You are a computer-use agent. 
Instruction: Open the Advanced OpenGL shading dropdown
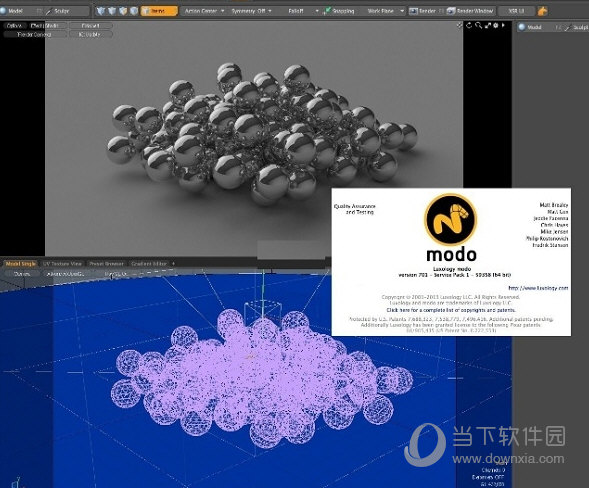[x=65, y=274]
